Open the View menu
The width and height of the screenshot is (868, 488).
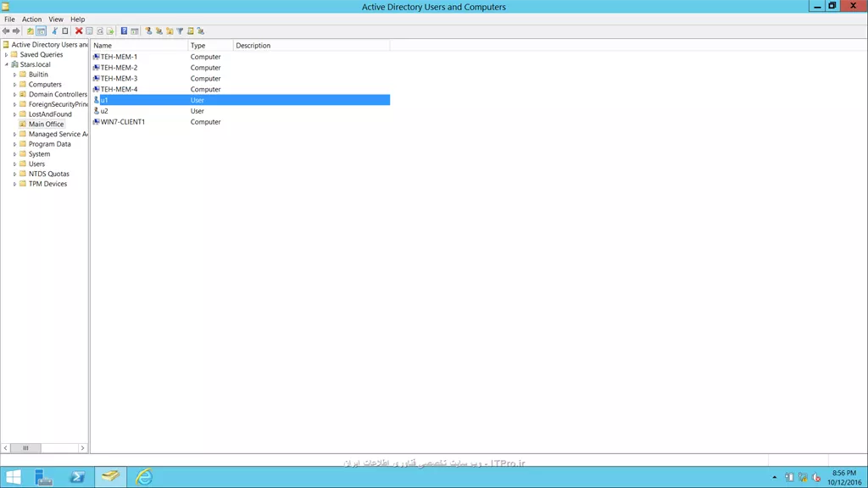pos(55,19)
